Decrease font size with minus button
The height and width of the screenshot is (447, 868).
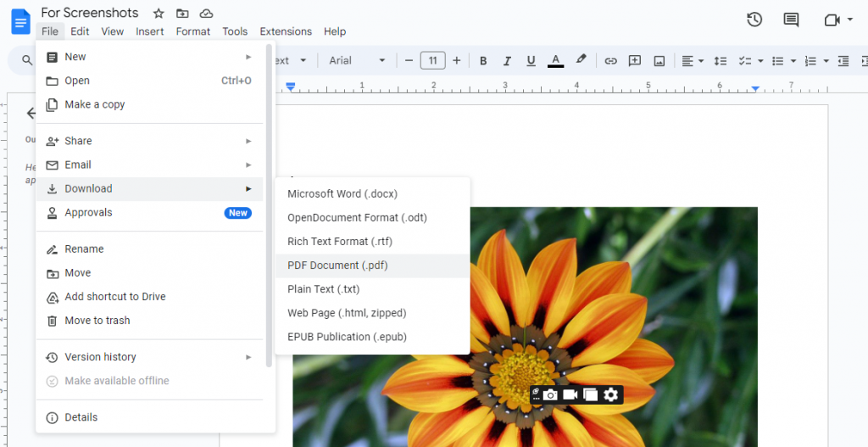[409, 60]
